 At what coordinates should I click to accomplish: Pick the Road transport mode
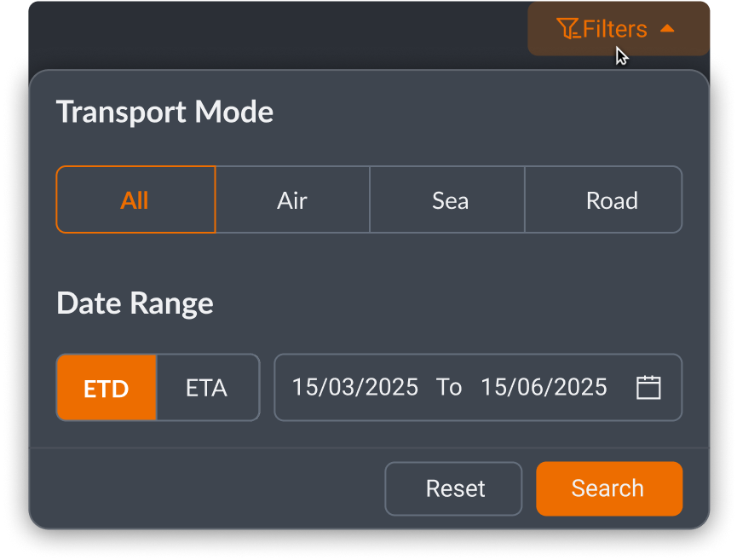tap(612, 200)
